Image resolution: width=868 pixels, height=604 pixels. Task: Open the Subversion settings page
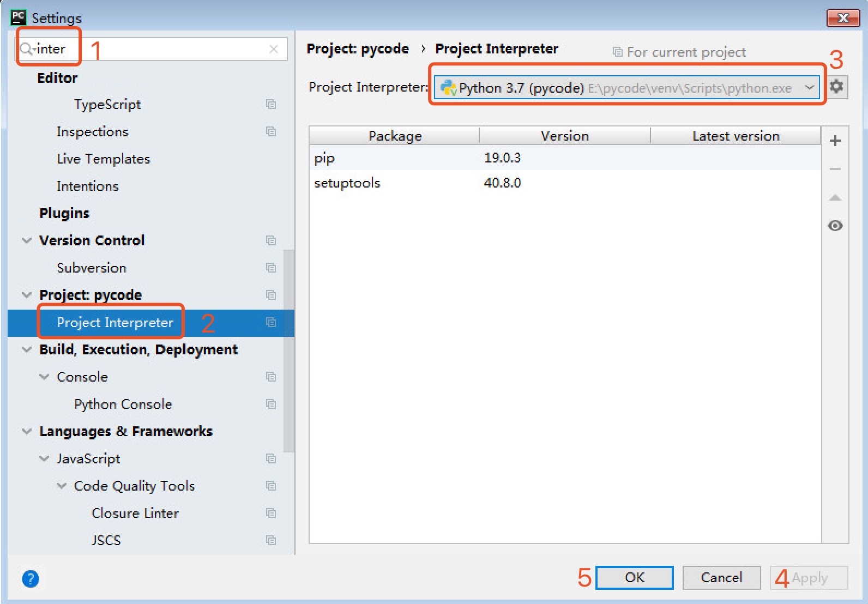[92, 268]
